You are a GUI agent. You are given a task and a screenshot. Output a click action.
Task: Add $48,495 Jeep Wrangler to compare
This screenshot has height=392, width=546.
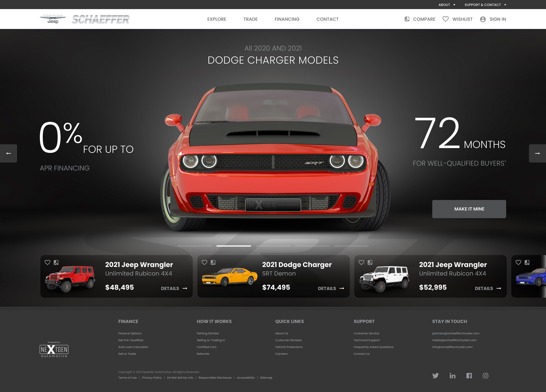coord(56,262)
